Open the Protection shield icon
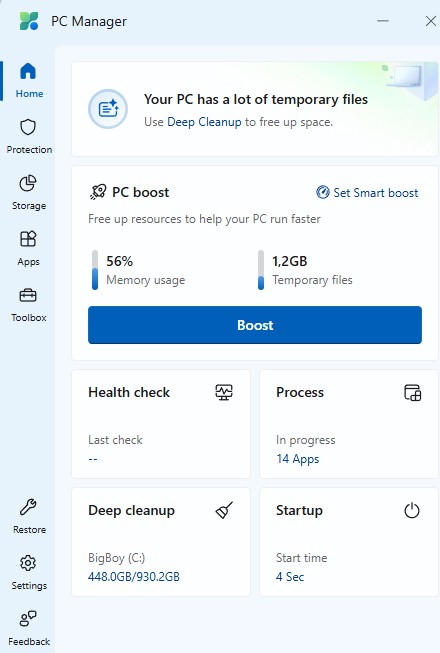 click(x=28, y=127)
